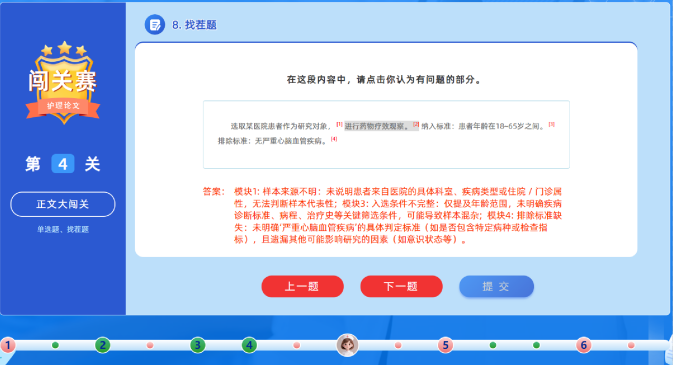673x365 pixels.
Task: Click the 闯关赛 shield badge
Action: point(63,83)
